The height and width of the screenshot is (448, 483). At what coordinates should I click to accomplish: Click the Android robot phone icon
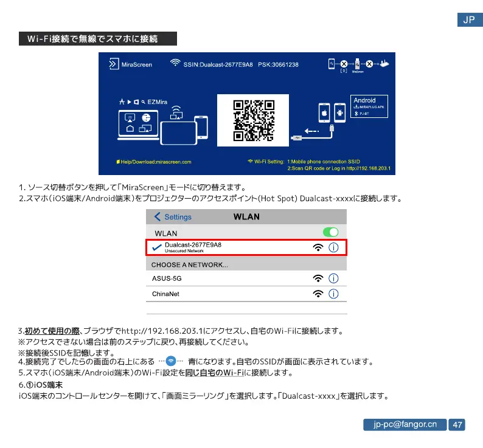click(x=340, y=113)
